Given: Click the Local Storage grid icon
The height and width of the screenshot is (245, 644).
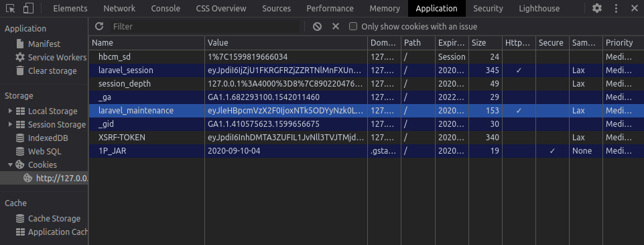Looking at the screenshot, I should tap(21, 111).
